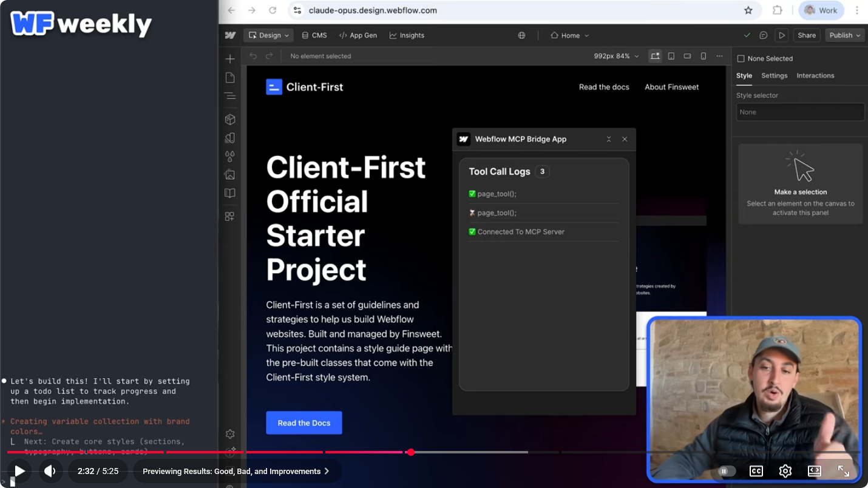Open the comments bubble icon
This screenshot has height=488, width=868.
point(764,35)
